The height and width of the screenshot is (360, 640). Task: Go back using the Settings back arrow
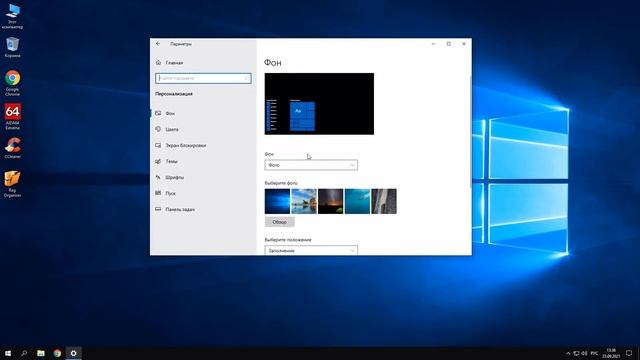pos(158,44)
